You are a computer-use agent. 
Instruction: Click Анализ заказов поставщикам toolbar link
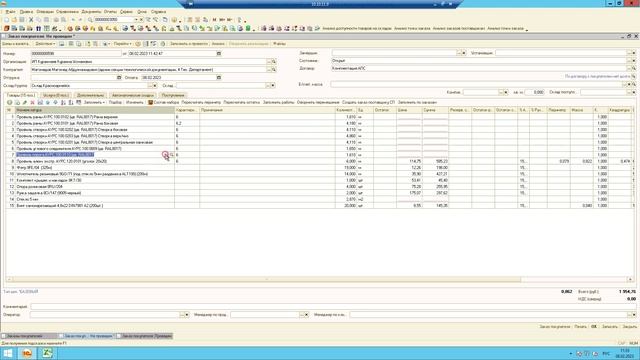[x=458, y=29]
